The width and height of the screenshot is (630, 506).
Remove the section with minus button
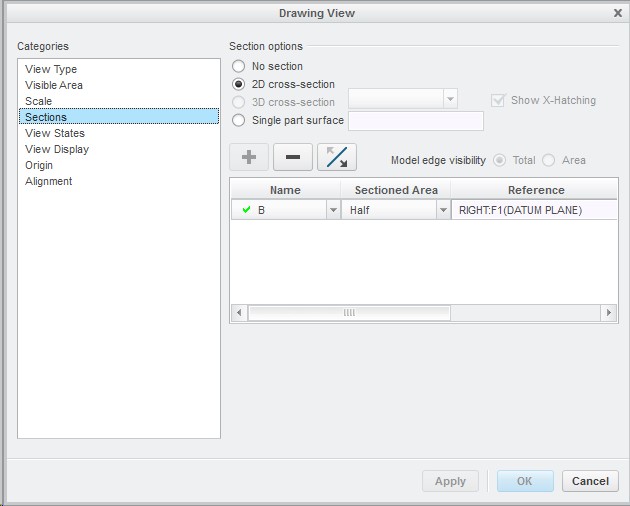tap(293, 157)
